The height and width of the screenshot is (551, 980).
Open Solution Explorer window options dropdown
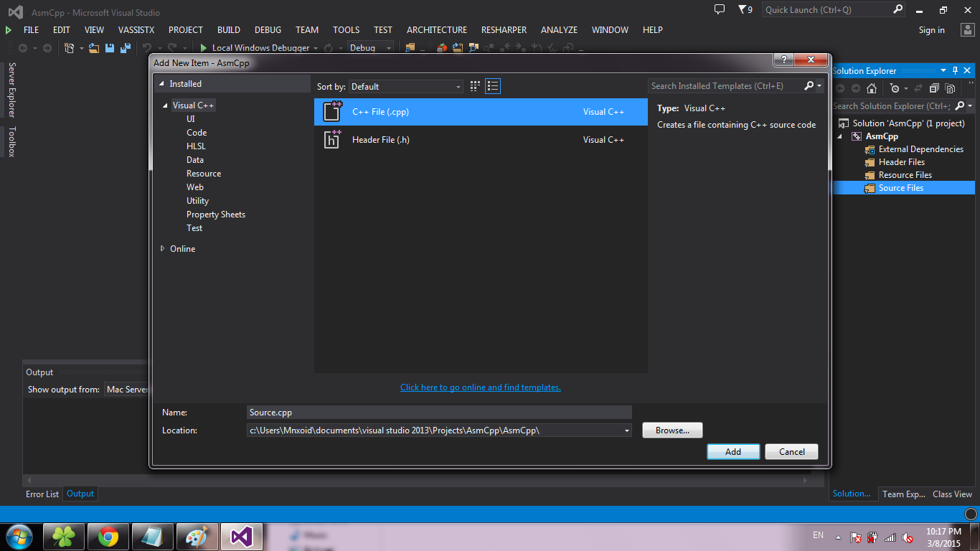(943, 70)
